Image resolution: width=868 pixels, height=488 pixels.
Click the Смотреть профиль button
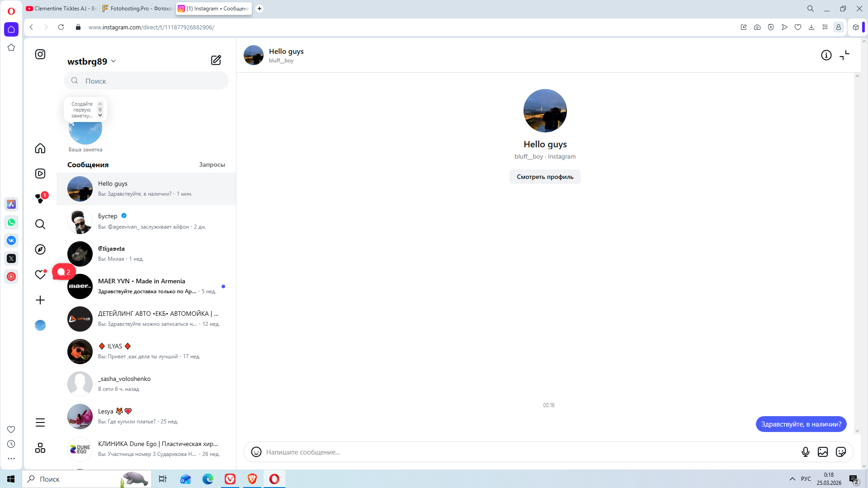pos(545,177)
